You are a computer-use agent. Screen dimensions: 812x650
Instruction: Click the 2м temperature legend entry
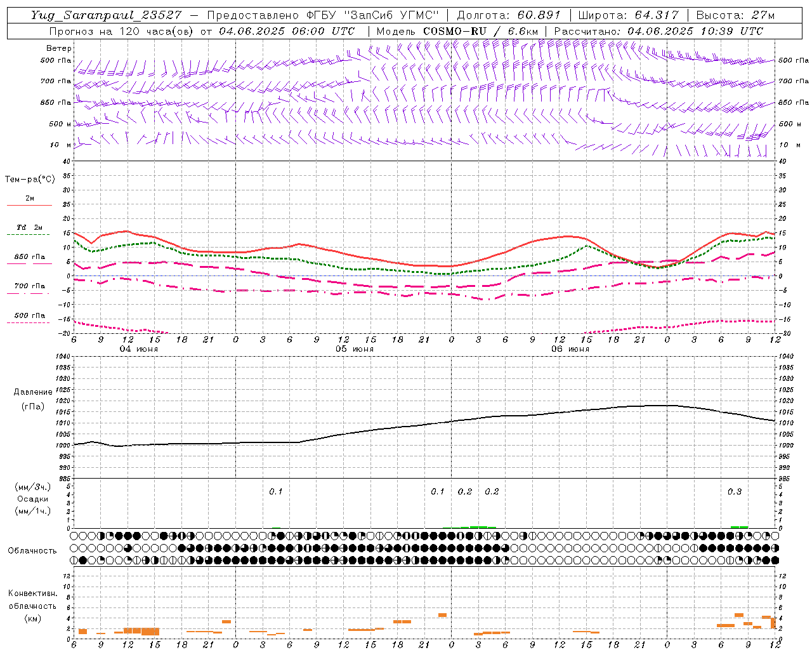[30, 199]
